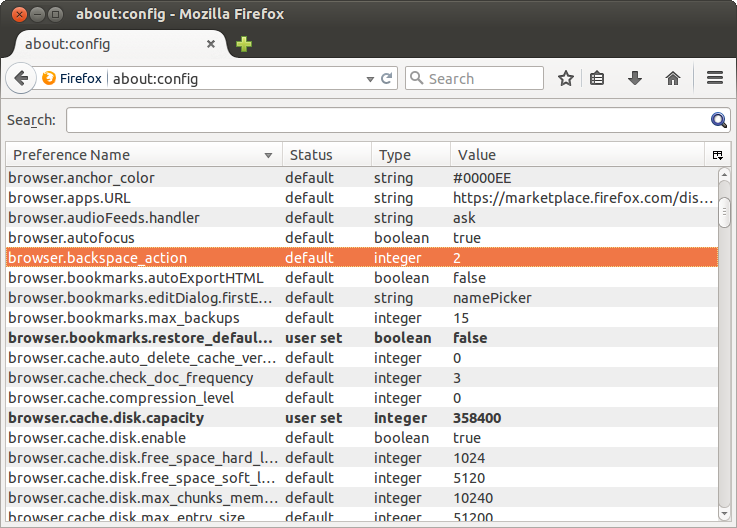737x528 pixels.
Task: Select browser.bookmarks.max_backups row
Action: (x=362, y=318)
